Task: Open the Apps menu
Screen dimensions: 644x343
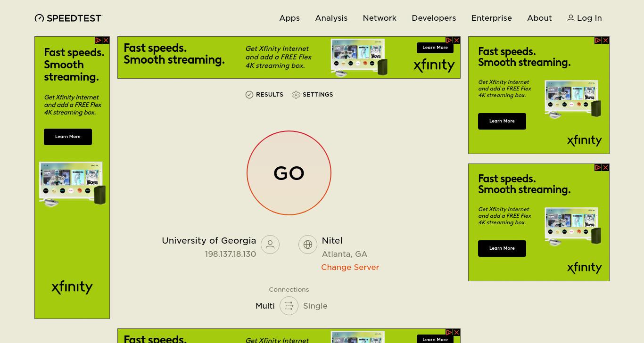Action: click(x=289, y=18)
